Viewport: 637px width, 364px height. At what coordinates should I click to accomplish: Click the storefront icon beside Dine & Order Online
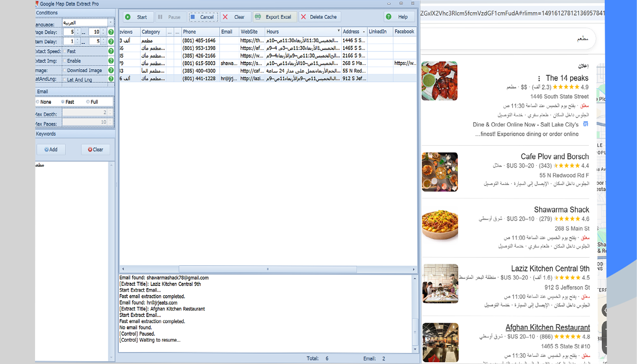pos(586,124)
